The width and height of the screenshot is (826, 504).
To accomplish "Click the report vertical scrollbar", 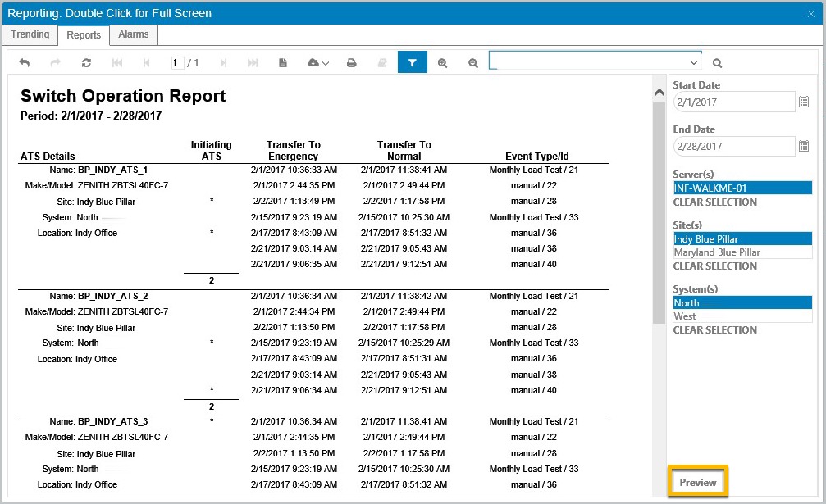I will [x=659, y=211].
